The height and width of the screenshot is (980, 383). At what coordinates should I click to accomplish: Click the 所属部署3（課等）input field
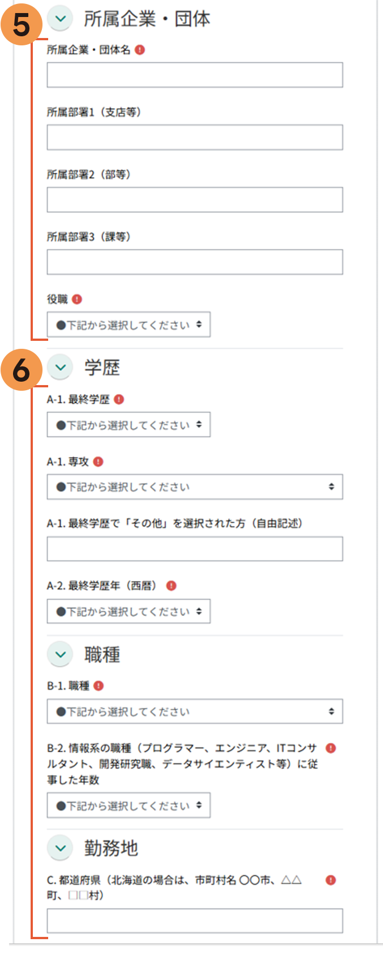click(x=194, y=262)
